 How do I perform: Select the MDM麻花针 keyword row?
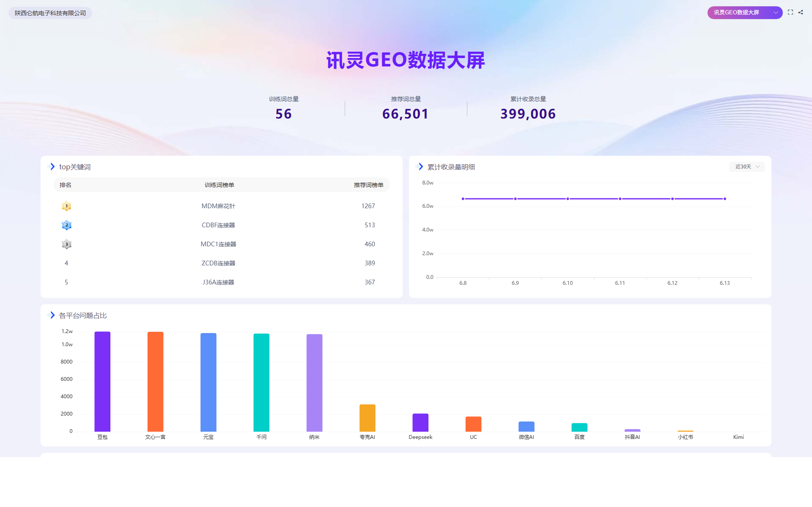pos(221,206)
